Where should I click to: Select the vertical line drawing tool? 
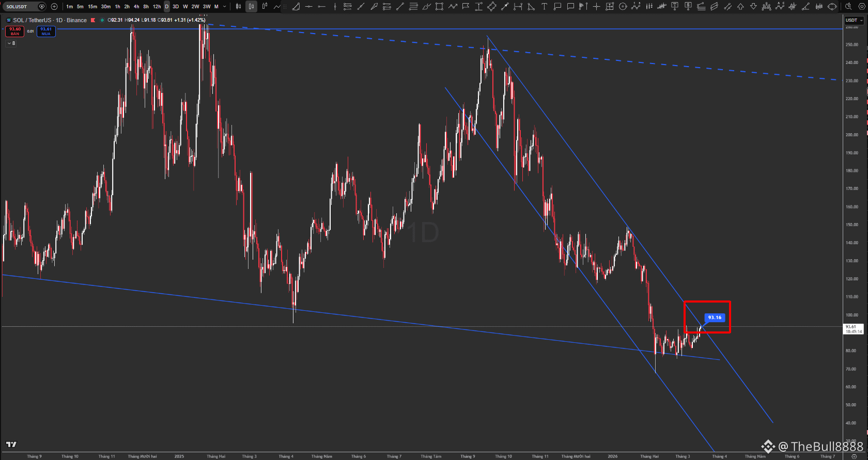pos(335,7)
